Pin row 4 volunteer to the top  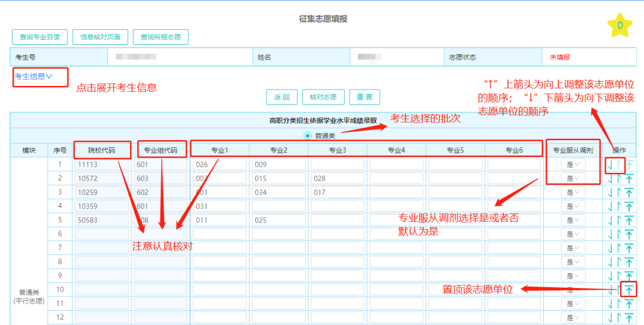pos(629,207)
